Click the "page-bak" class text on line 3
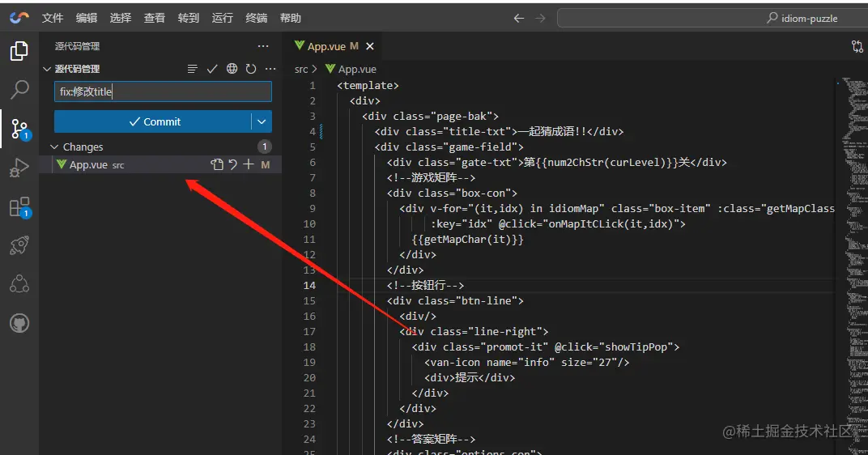This screenshot has height=455, width=868. click(462, 117)
